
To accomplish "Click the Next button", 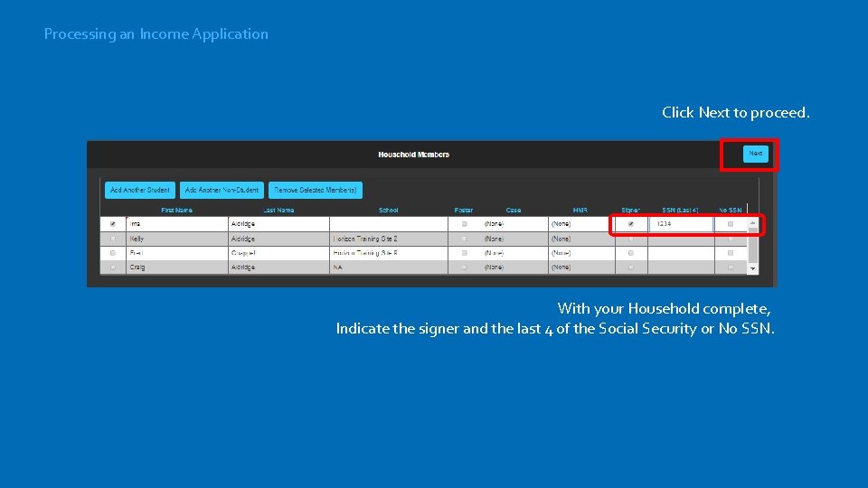I will (x=755, y=154).
